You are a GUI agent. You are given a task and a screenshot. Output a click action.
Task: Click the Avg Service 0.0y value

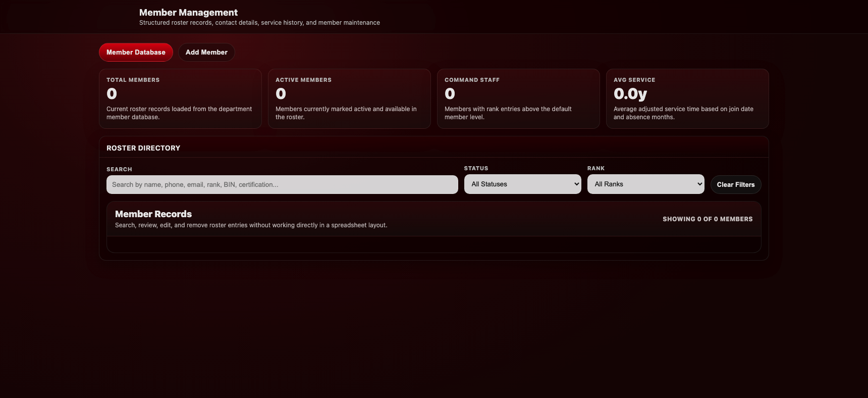point(630,94)
